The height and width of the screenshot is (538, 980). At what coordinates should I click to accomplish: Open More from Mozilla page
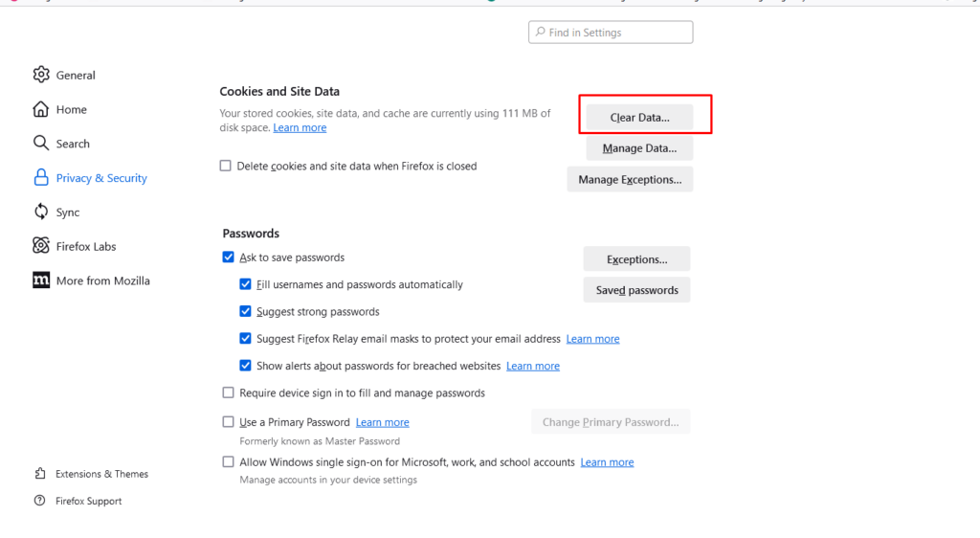(x=102, y=280)
